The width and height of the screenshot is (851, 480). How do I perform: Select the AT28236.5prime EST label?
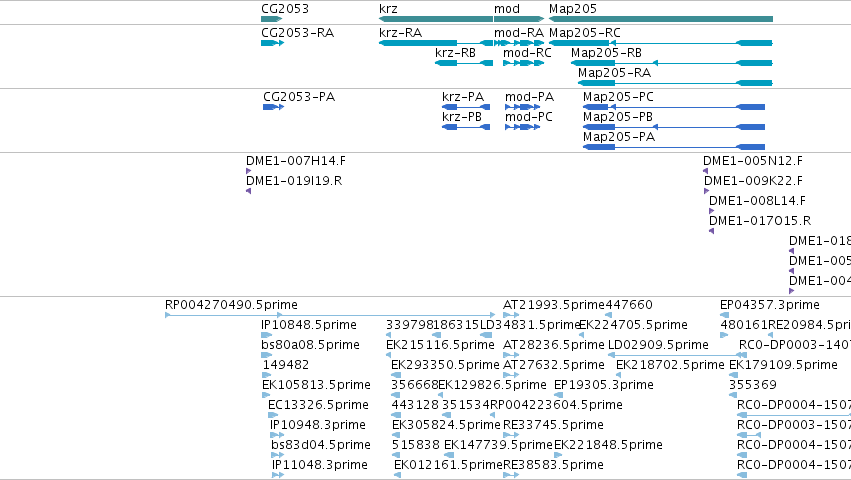pos(554,345)
